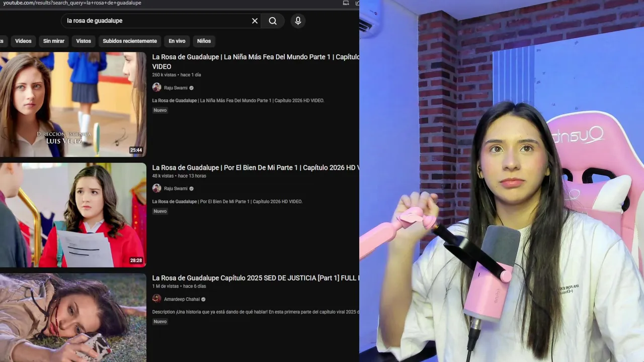The width and height of the screenshot is (644, 362).
Task: Open Raju Swami channel name on second result
Action: pos(176,189)
